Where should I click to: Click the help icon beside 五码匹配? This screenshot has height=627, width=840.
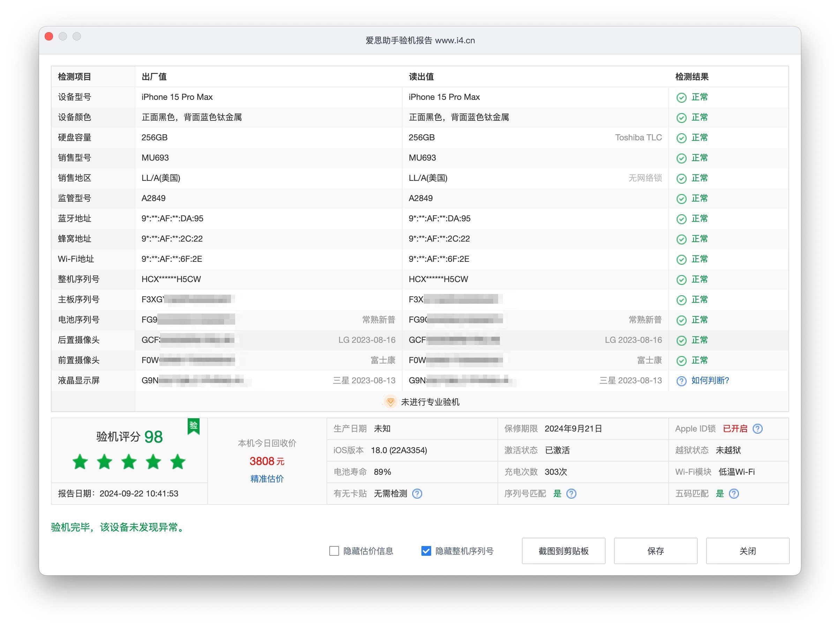click(x=734, y=493)
